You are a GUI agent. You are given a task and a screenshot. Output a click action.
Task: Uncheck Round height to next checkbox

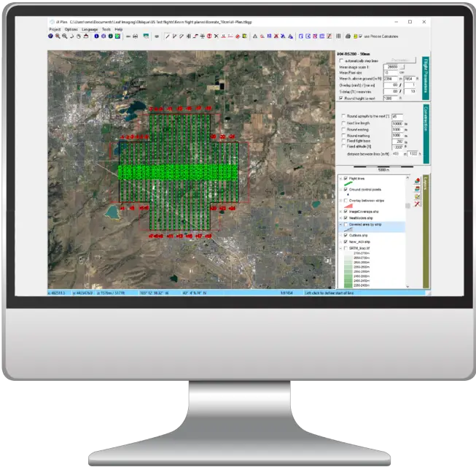pos(341,98)
